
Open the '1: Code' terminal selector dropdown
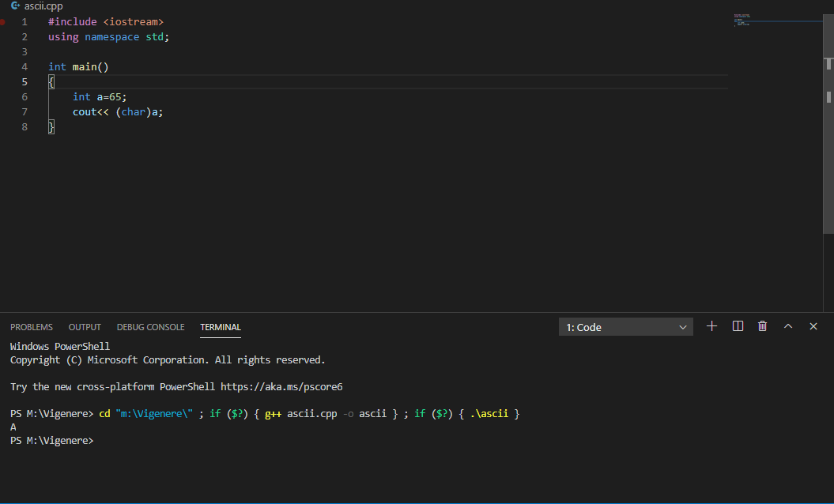coord(625,327)
